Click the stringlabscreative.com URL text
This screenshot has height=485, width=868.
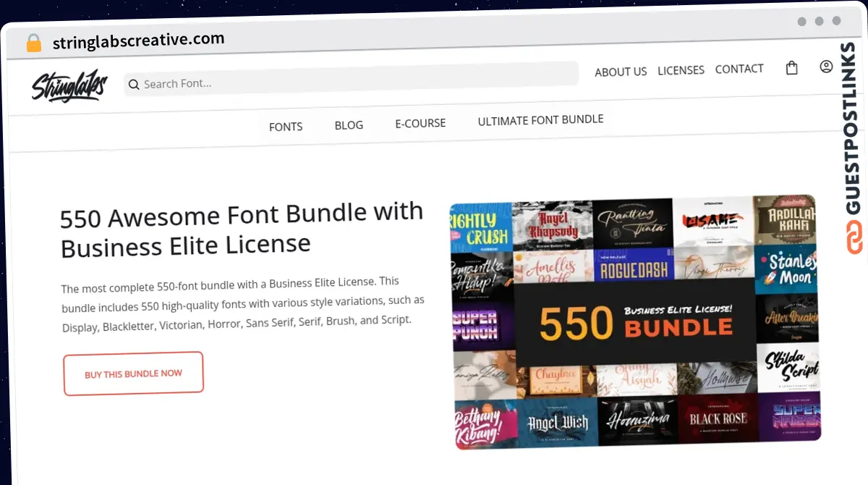tap(138, 41)
